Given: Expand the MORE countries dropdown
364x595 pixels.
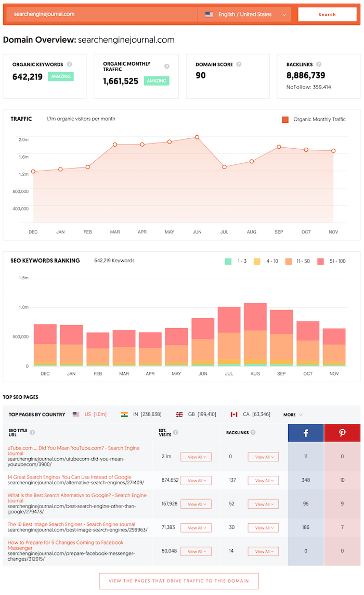Looking at the screenshot, I should [x=293, y=415].
